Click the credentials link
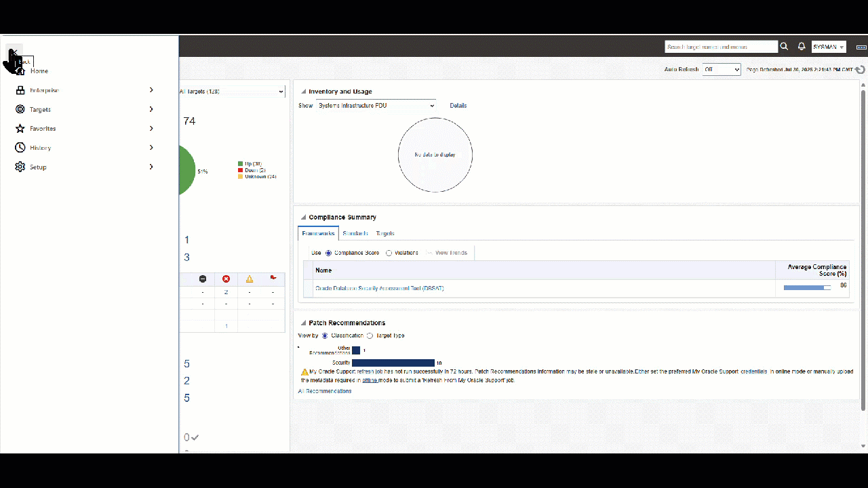The height and width of the screenshot is (488, 868). pos(754,371)
